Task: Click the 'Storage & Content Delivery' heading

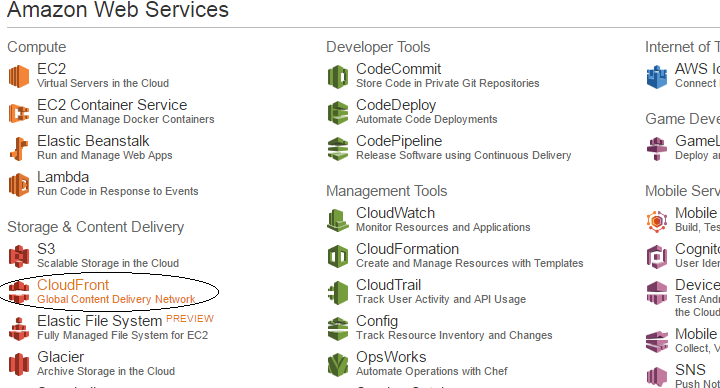Action: (x=96, y=227)
